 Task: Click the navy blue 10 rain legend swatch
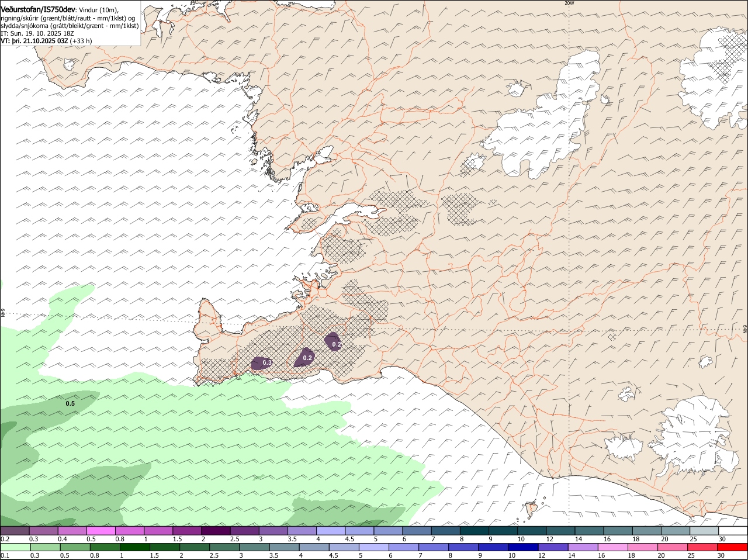(524, 547)
